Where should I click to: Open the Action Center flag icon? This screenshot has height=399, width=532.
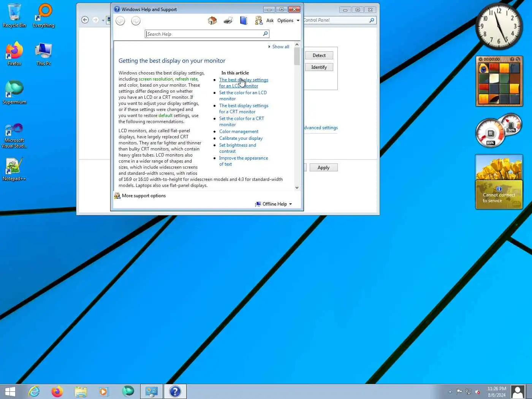tap(459, 391)
